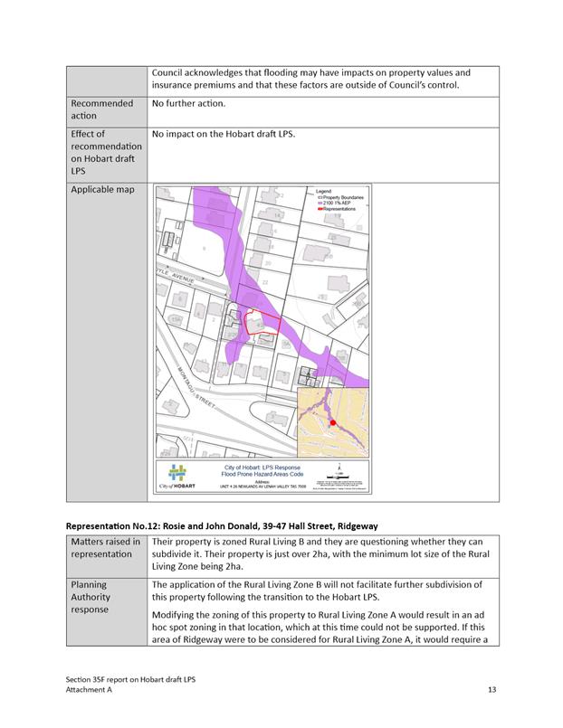Click the 'MONTAGU STREET' road label
The width and height of the screenshot is (563, 728).
point(196,387)
